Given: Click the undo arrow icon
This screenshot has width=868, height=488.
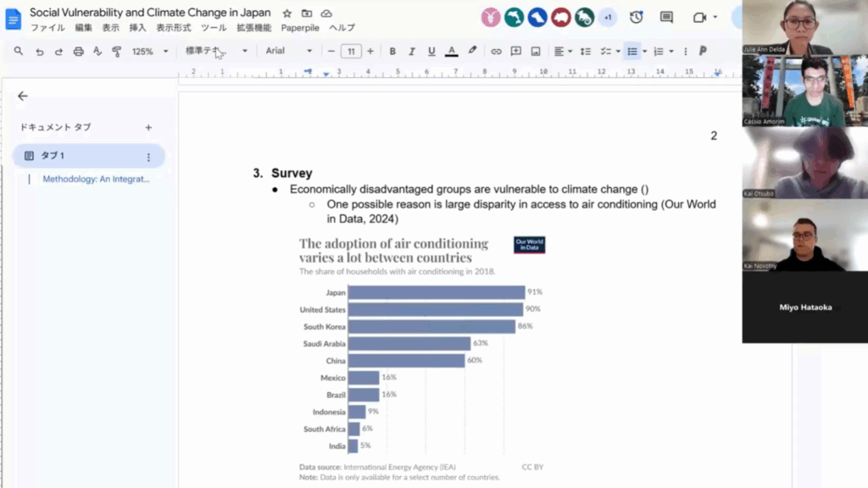Looking at the screenshot, I should click(39, 52).
